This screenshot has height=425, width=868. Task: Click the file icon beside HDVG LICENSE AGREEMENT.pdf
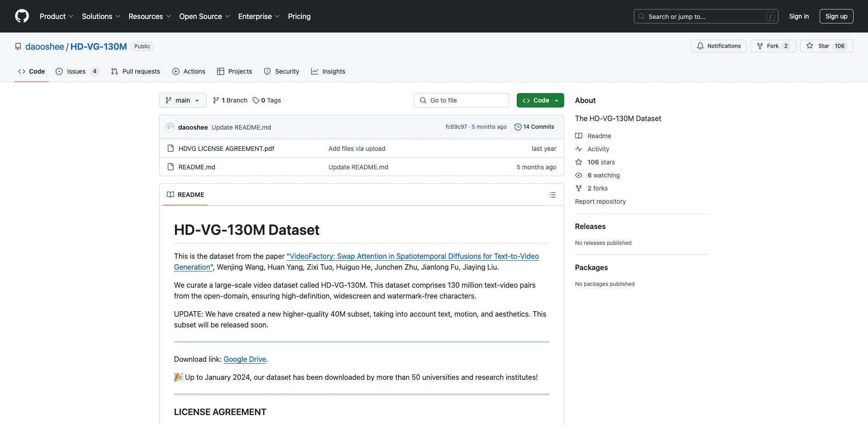pos(170,149)
